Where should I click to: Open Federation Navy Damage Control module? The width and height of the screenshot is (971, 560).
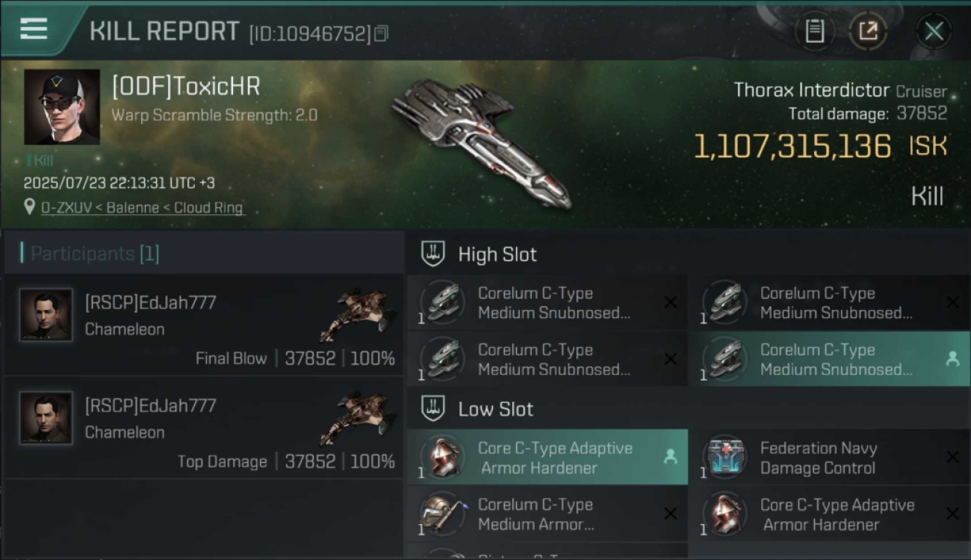(828, 458)
